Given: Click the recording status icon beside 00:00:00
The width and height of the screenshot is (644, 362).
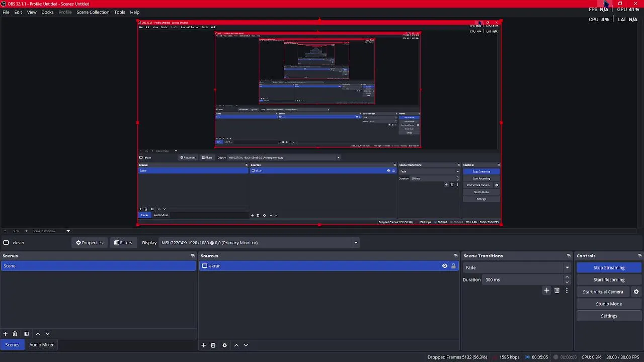Looking at the screenshot, I should pyautogui.click(x=556, y=357).
